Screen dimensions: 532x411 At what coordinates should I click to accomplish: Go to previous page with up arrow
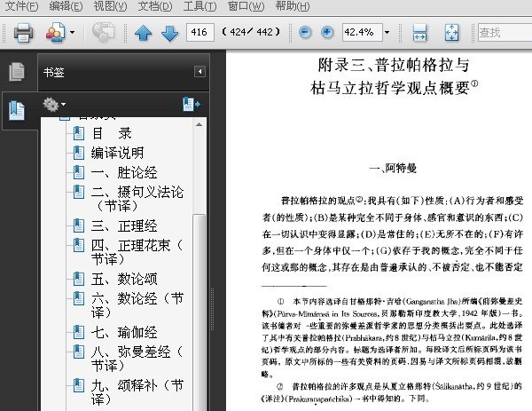pyautogui.click(x=143, y=33)
